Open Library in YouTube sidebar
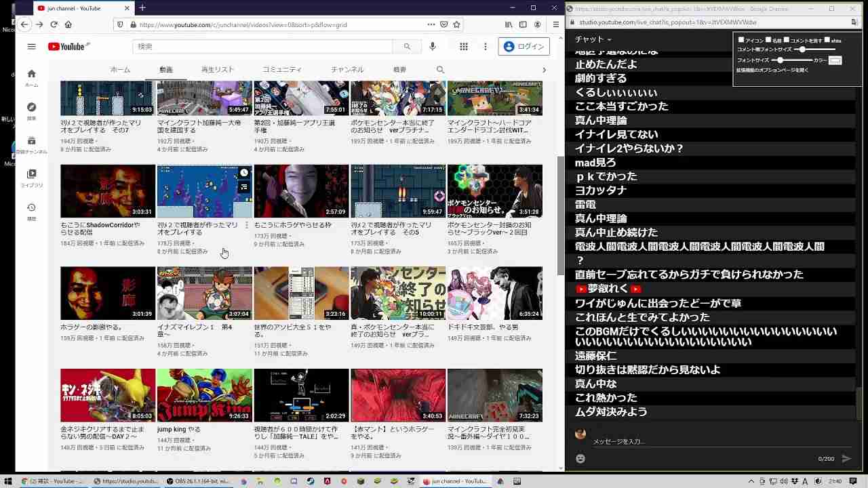Viewport: 868px width, 488px height. click(31, 178)
